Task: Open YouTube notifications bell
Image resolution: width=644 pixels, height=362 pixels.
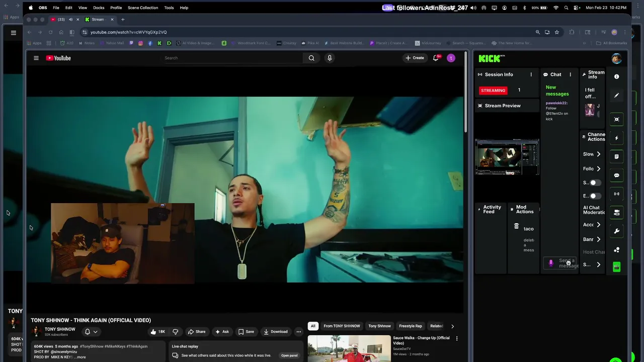Action: [436, 58]
